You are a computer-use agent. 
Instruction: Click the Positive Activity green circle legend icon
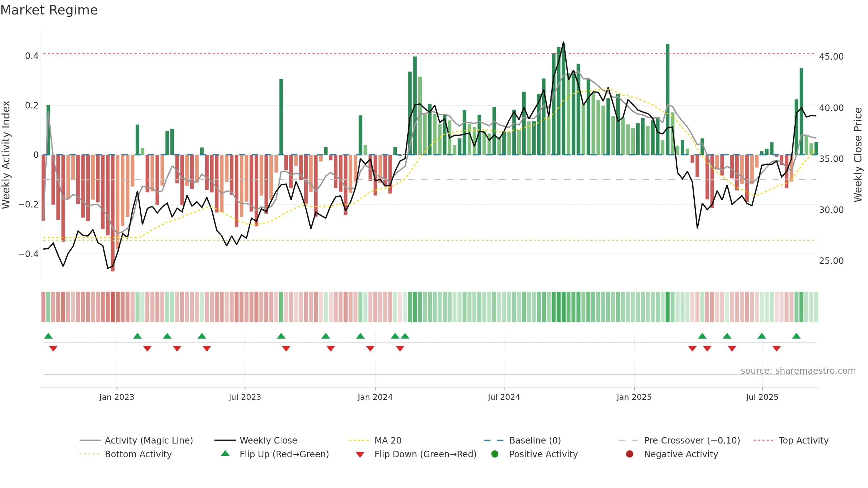click(x=495, y=454)
